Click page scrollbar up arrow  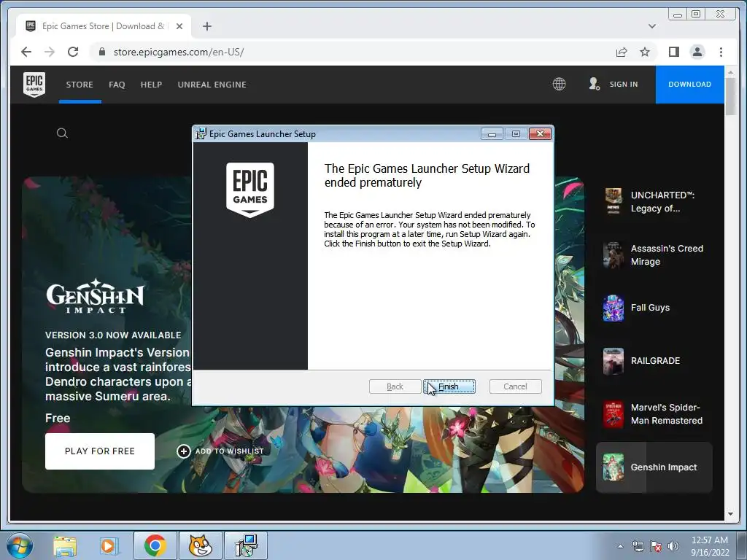(730, 72)
